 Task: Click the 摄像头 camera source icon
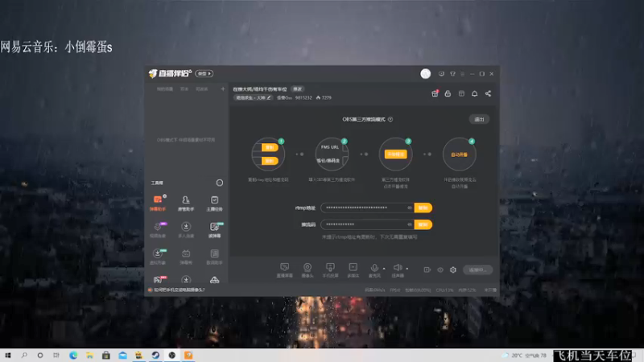pos(308,270)
